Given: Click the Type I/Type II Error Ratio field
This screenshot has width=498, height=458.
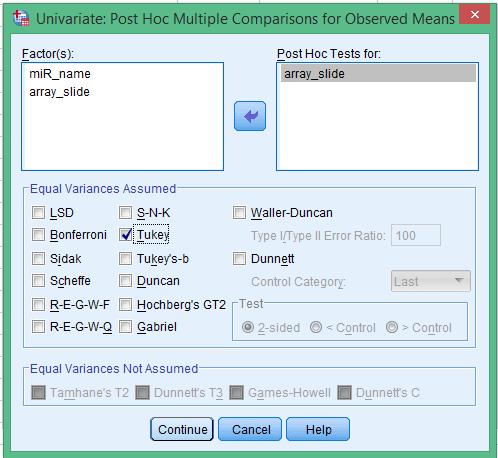Looking at the screenshot, I should click(416, 235).
